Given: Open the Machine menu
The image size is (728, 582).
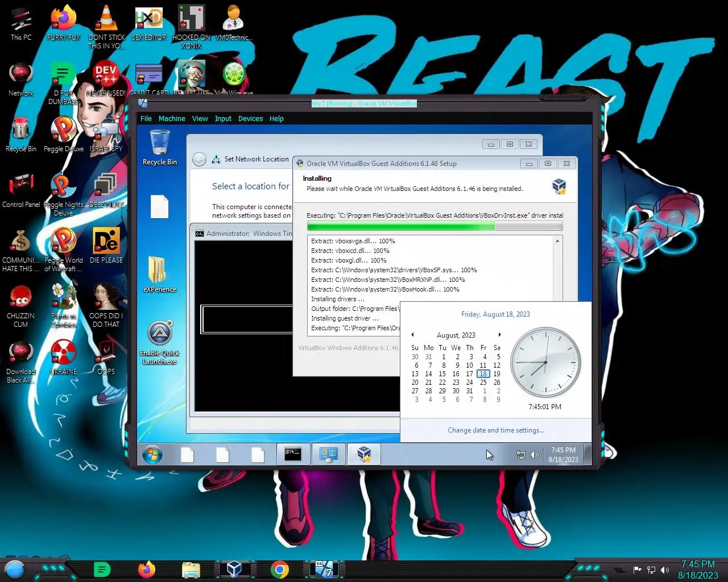Looking at the screenshot, I should [x=172, y=119].
